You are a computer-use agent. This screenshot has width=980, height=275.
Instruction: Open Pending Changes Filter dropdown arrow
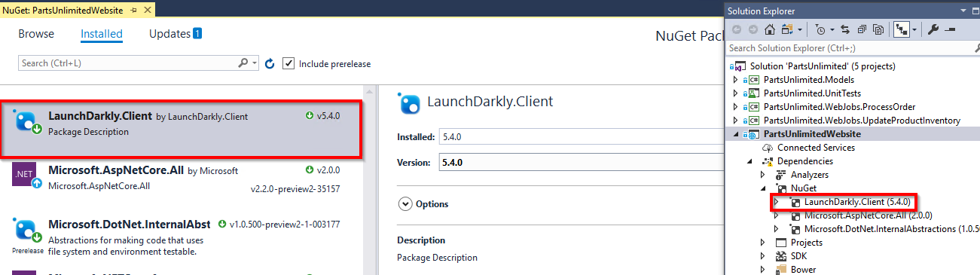pos(832,30)
